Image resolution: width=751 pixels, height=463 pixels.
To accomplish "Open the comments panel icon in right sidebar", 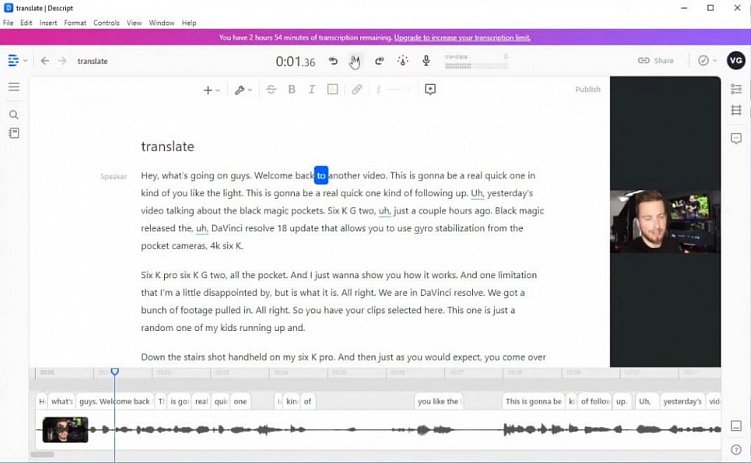I will [x=736, y=139].
